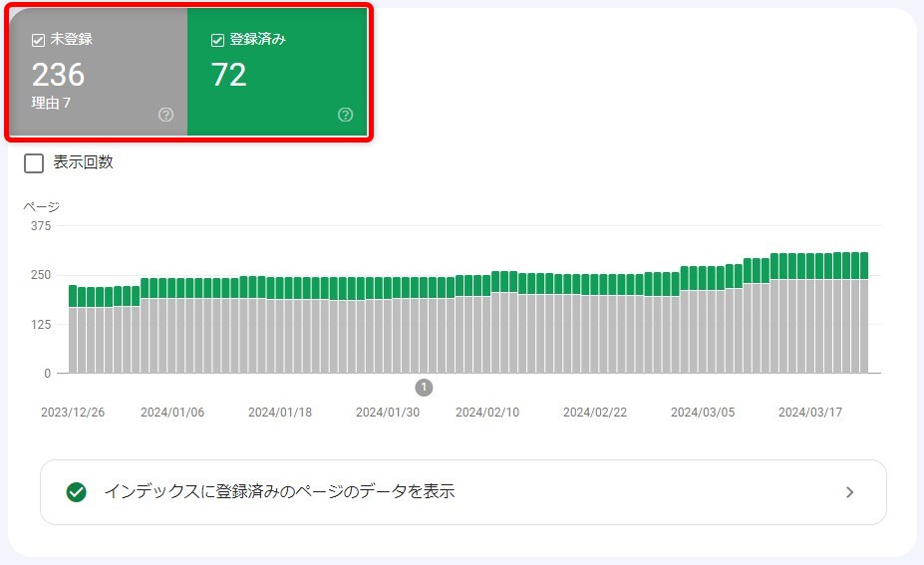The height and width of the screenshot is (565, 924).
Task: Enable the 表示回数 checkbox
Action: (34, 163)
